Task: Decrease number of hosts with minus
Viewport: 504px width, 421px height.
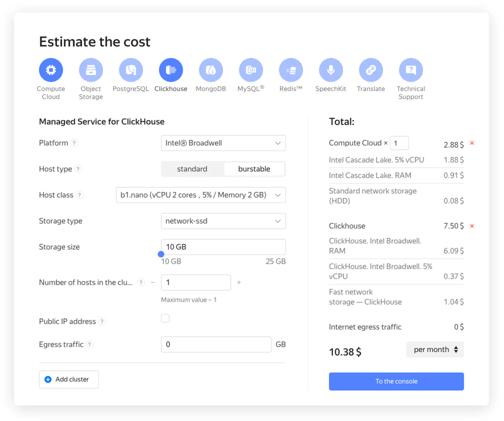Action: tap(153, 282)
